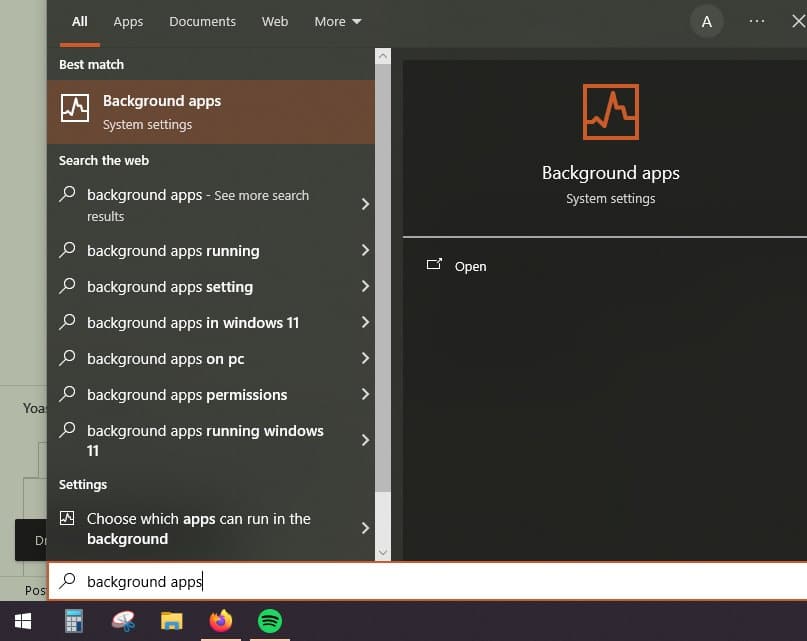Close the search panel with X
This screenshot has height=641, width=807.
pos(798,21)
